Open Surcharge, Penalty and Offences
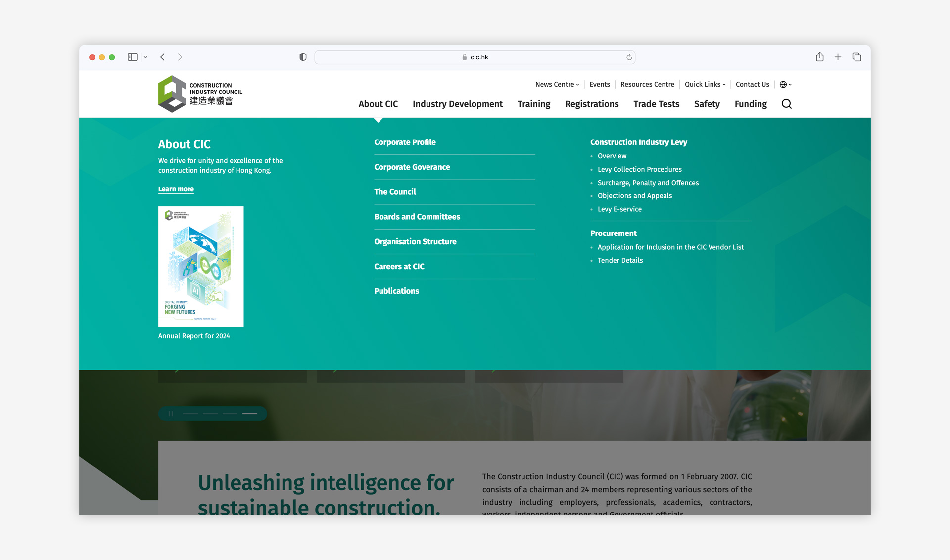This screenshot has width=950, height=560. 648,183
